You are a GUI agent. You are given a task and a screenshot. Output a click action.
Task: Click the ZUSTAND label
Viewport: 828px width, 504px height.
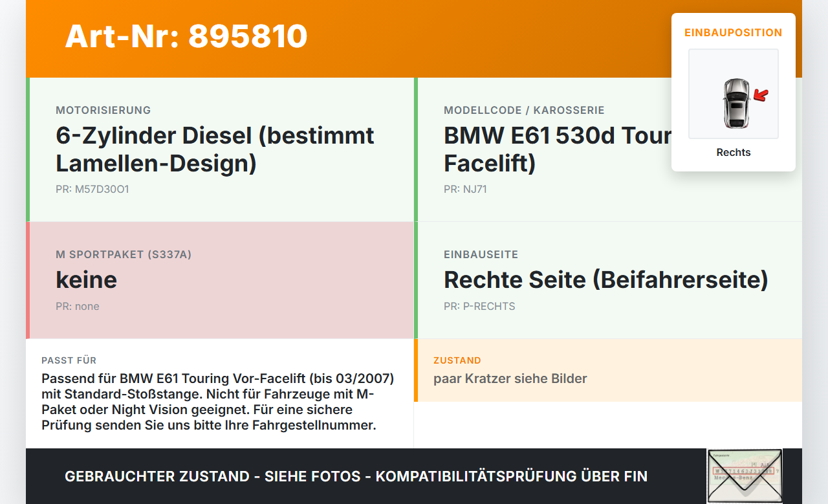coord(457,360)
